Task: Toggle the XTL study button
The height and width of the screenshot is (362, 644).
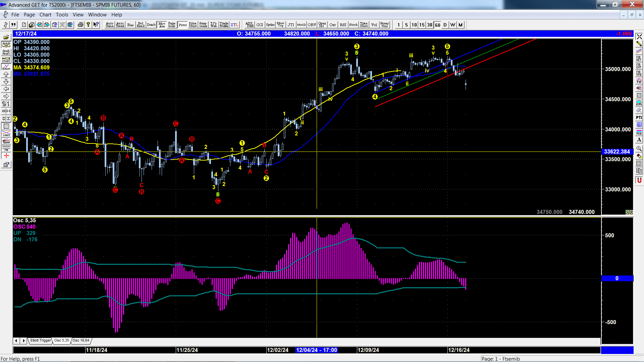Action: [x=234, y=25]
